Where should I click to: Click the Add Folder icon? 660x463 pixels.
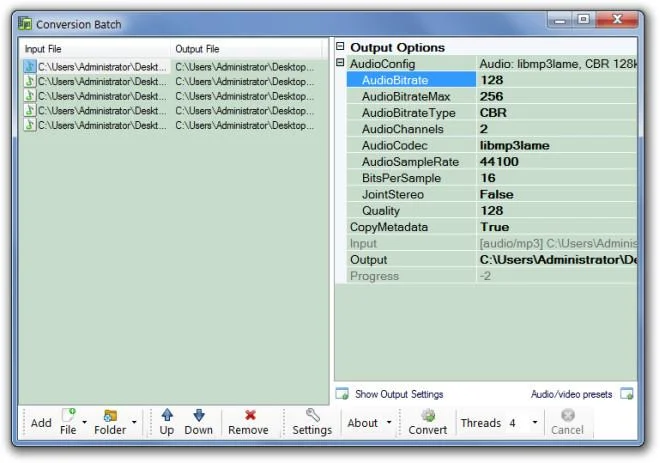tap(110, 415)
